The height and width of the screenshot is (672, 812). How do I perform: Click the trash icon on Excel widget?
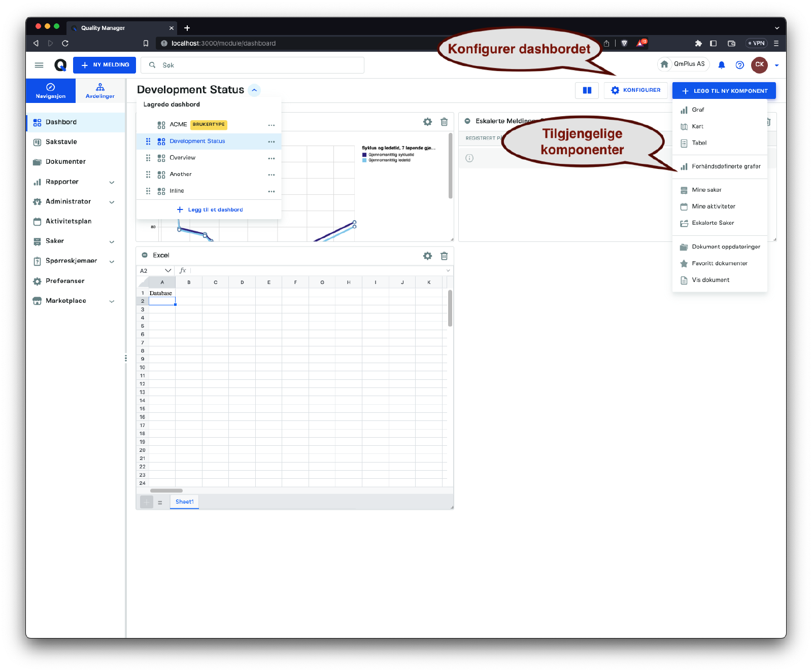pos(444,256)
